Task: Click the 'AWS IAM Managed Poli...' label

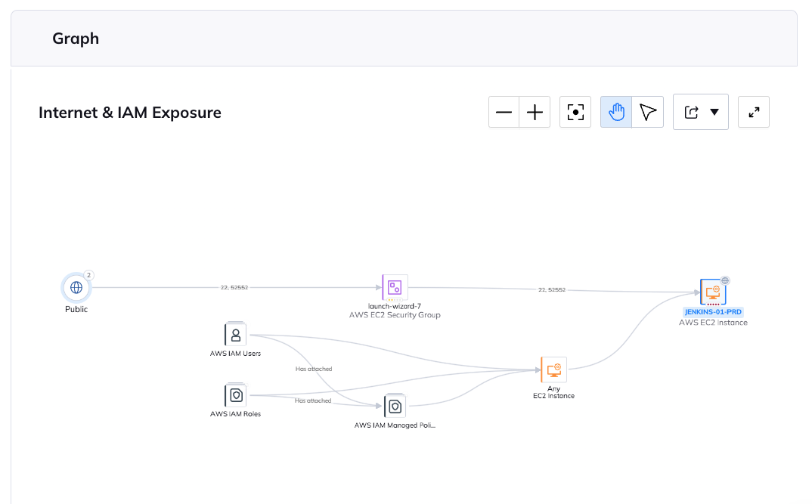Action: coord(395,425)
